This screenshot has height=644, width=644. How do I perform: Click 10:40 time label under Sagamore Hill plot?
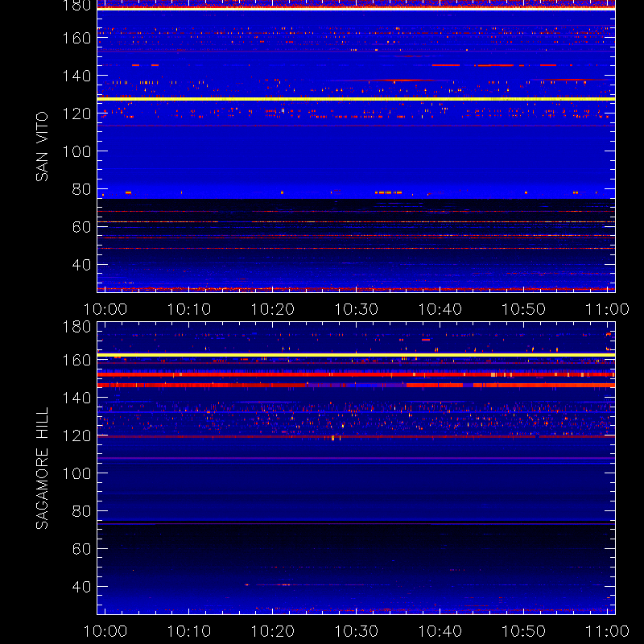tap(440, 631)
